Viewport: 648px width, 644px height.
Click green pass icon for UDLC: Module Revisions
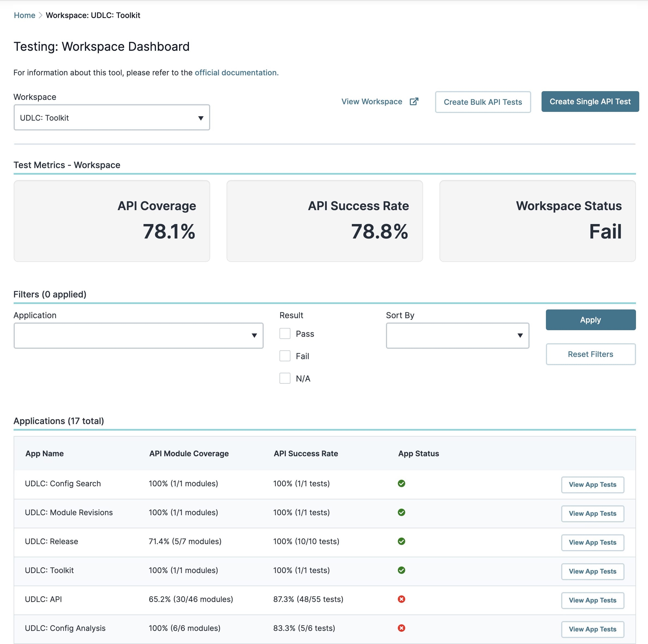[x=401, y=512]
